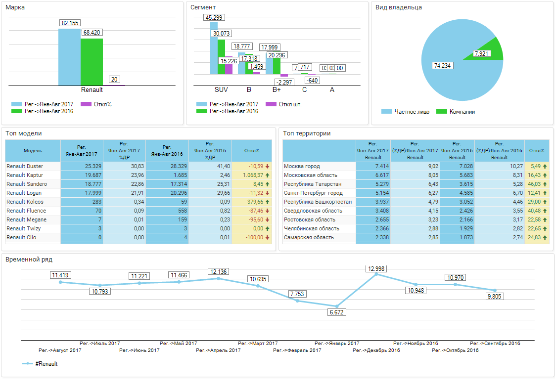Click up arrow beside 40,48 Свердловская

point(545,211)
